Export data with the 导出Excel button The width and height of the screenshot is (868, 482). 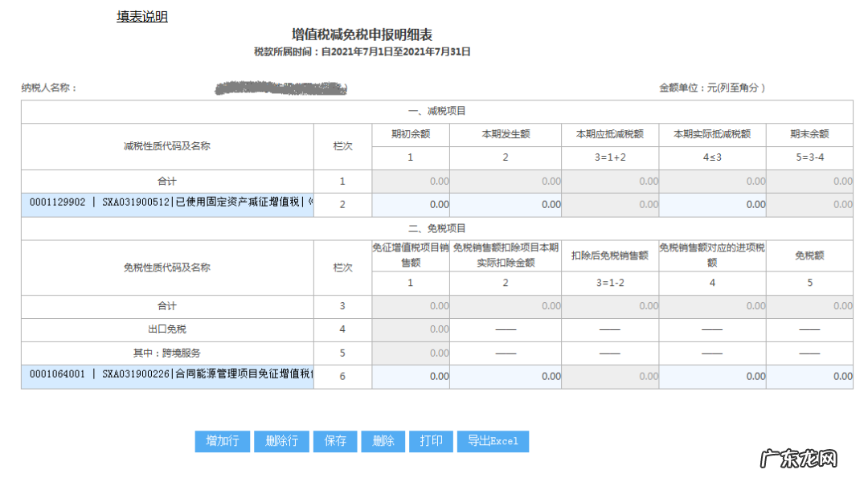[492, 441]
